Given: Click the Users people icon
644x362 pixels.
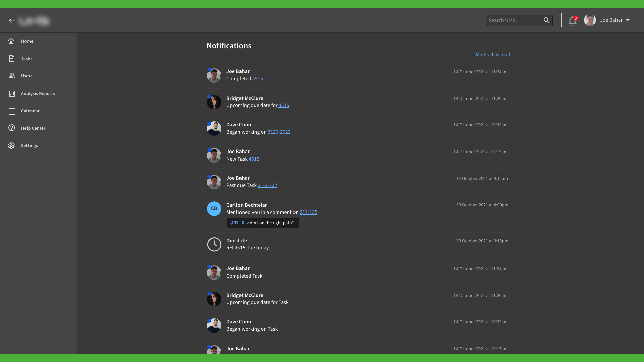Looking at the screenshot, I should 12,76.
